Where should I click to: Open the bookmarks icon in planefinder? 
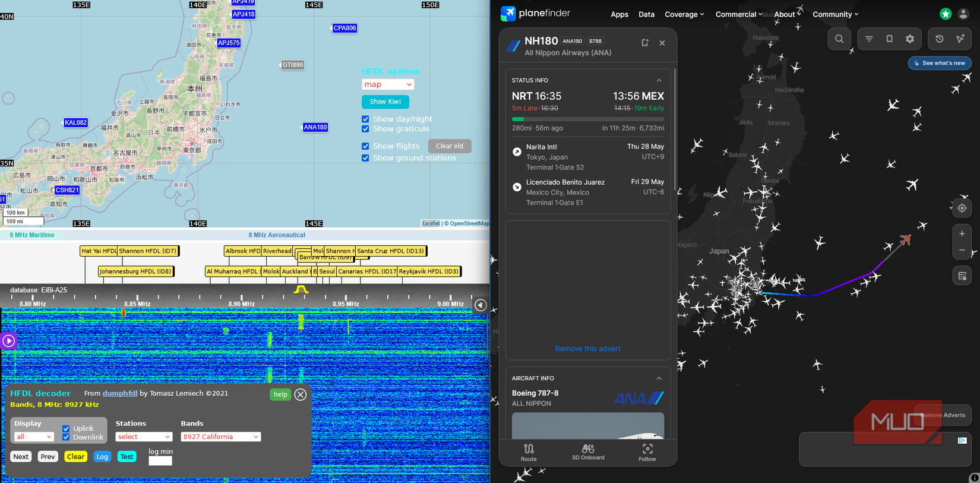coord(889,39)
